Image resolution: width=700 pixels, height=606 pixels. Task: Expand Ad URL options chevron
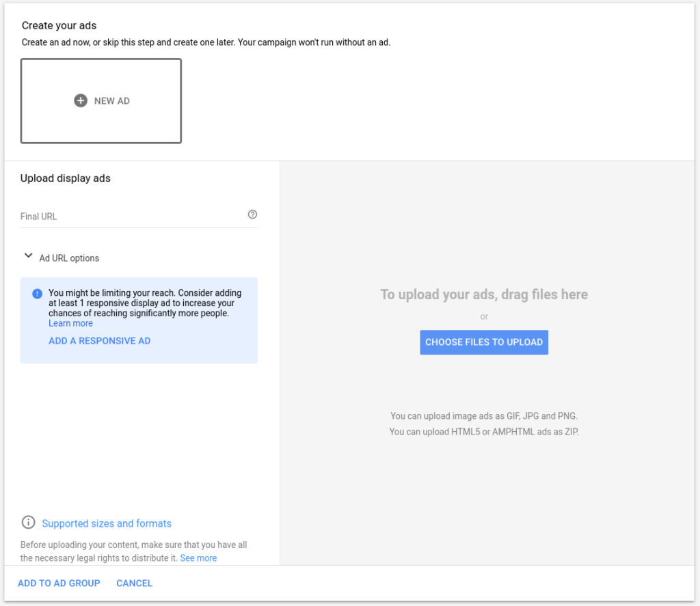coord(28,256)
